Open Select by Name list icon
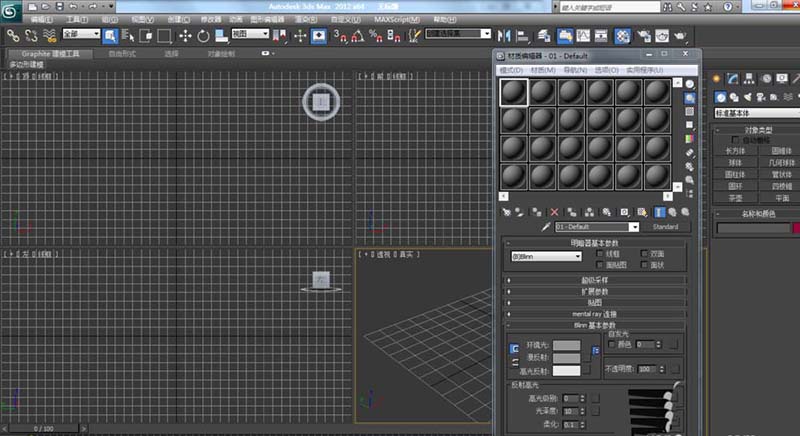Screen dimensions: 800x436 click(x=128, y=36)
